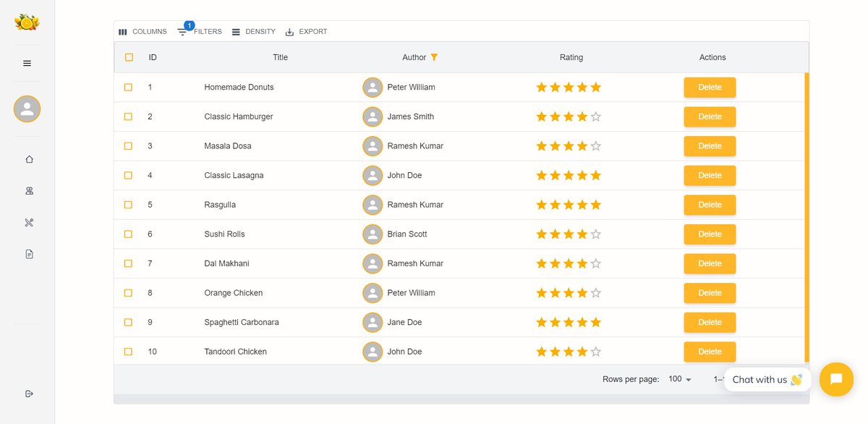Click the Author column header label
This screenshot has height=424, width=868.
point(414,57)
